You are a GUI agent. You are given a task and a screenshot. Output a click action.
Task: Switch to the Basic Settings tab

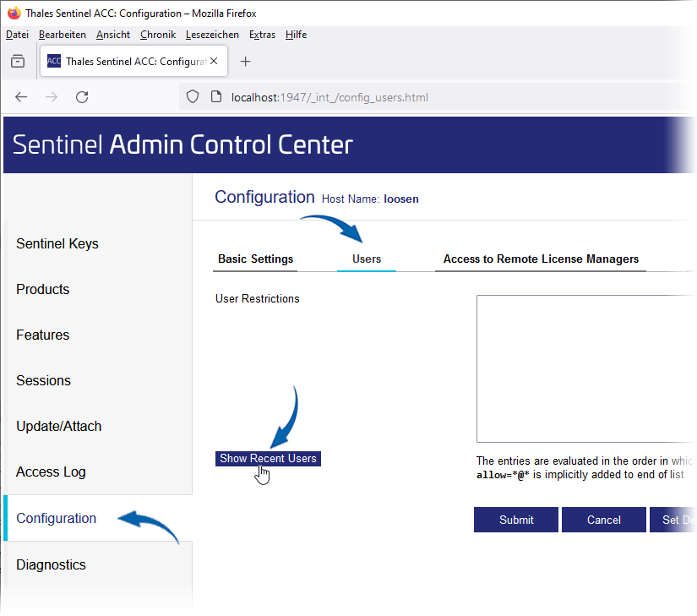255,259
